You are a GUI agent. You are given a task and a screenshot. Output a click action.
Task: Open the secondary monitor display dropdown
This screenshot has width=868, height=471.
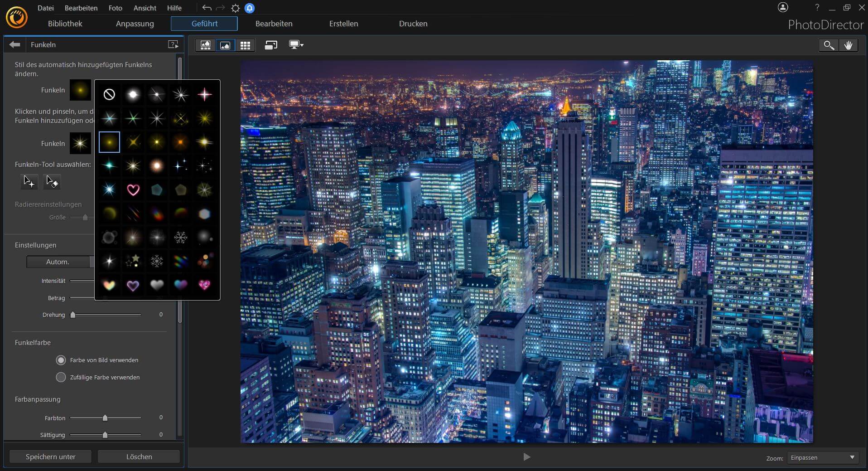(x=296, y=45)
